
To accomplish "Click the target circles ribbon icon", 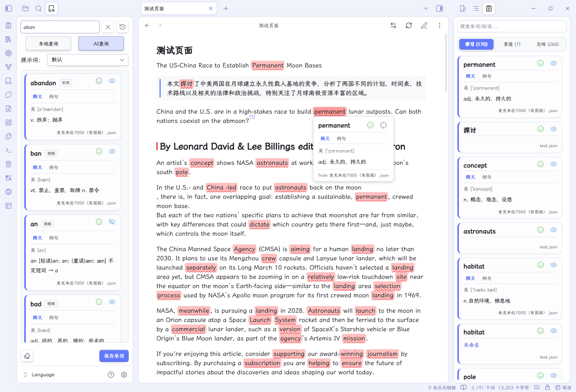I will [x=8, y=53].
